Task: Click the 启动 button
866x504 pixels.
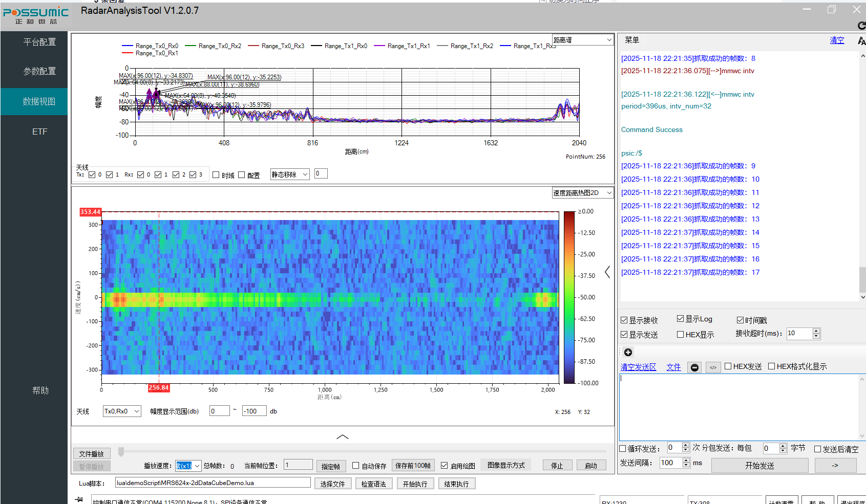Action: coord(591,466)
